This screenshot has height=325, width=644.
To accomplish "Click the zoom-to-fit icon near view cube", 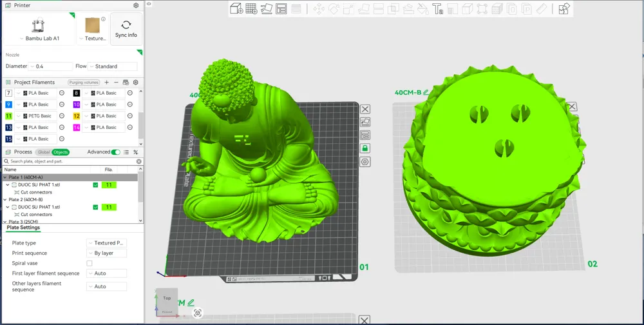I will pyautogui.click(x=198, y=313).
